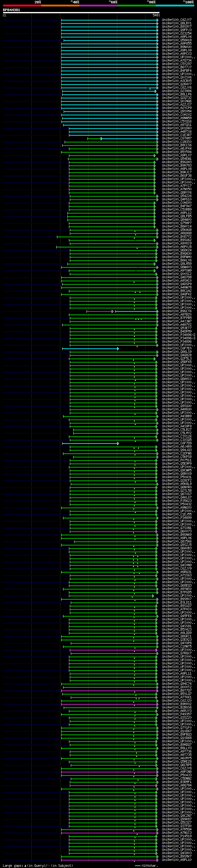Screen dimensions: 197x868
Task: Click label UniRef100_A8P0J8
Action: coord(177,247)
